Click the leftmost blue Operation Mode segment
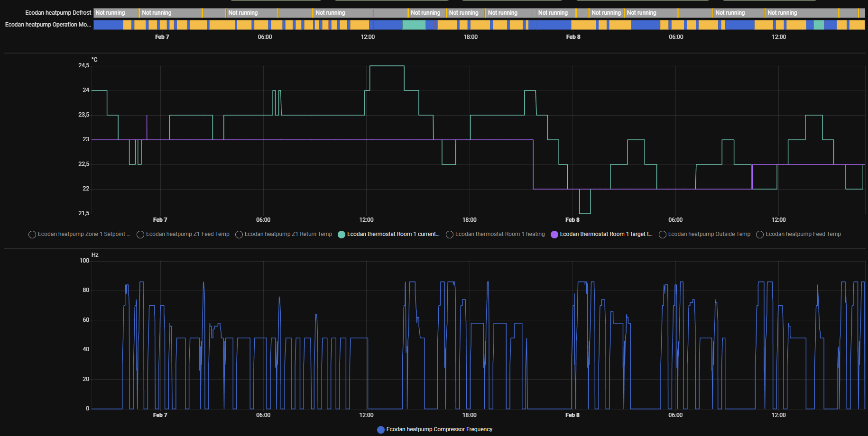 click(x=108, y=25)
